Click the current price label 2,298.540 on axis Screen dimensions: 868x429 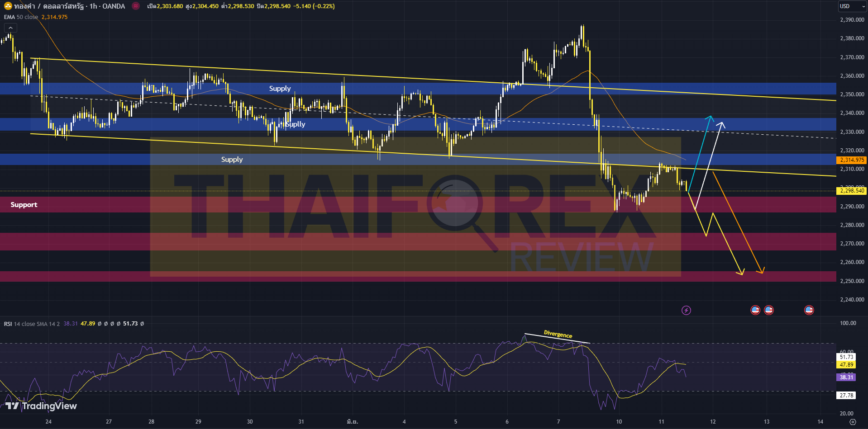pyautogui.click(x=852, y=191)
